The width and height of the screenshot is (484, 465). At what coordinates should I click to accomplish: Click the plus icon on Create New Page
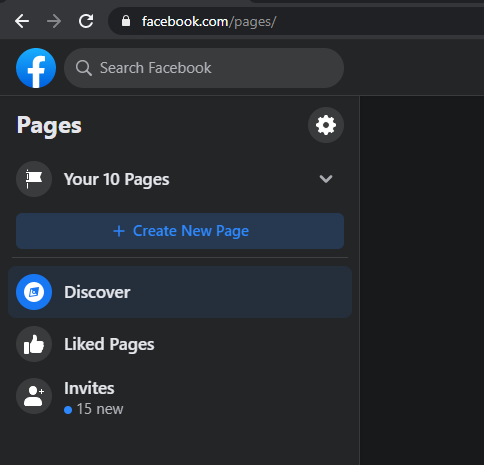click(x=119, y=231)
